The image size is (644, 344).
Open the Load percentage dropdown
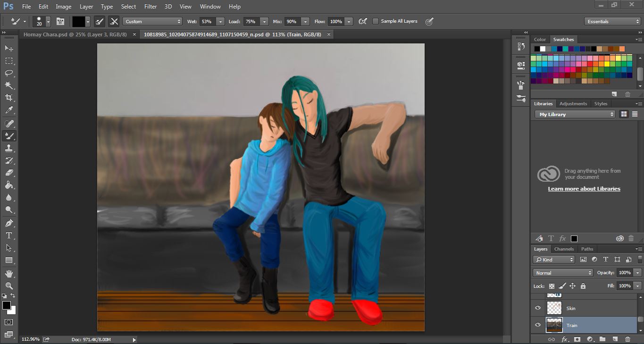(264, 21)
